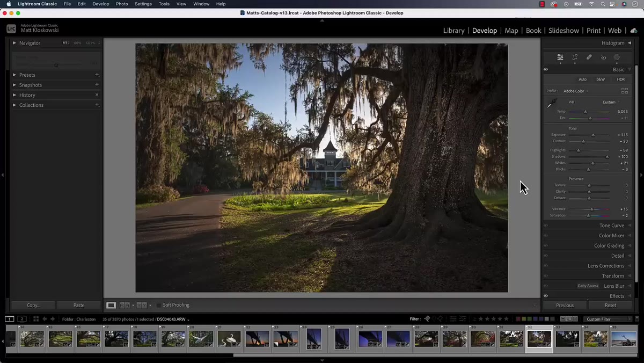Open the cloud sync status icon
Screen dimensions: 644x363
point(633,31)
